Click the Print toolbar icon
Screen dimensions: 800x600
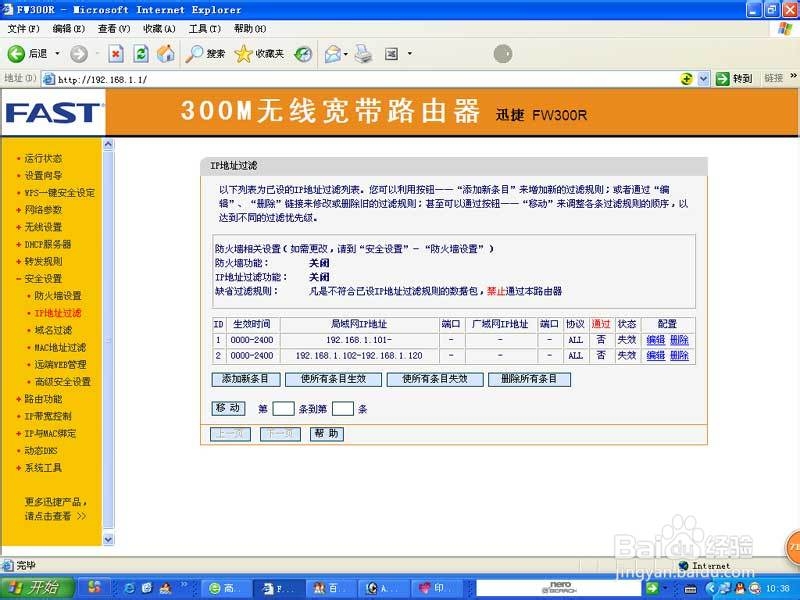pos(363,54)
